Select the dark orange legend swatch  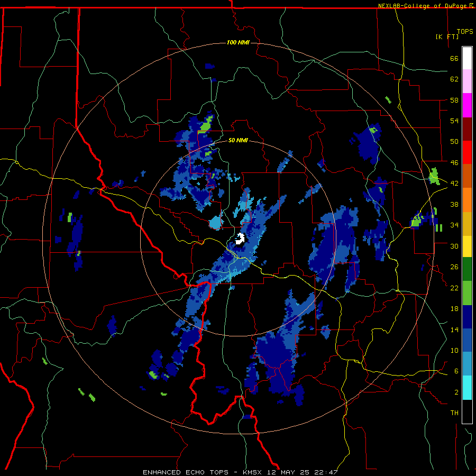point(467,176)
